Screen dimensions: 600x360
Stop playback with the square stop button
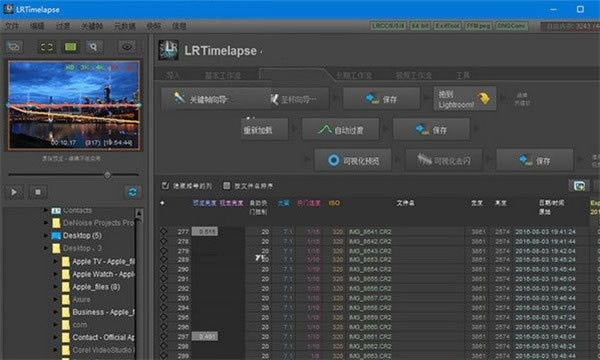[38, 192]
